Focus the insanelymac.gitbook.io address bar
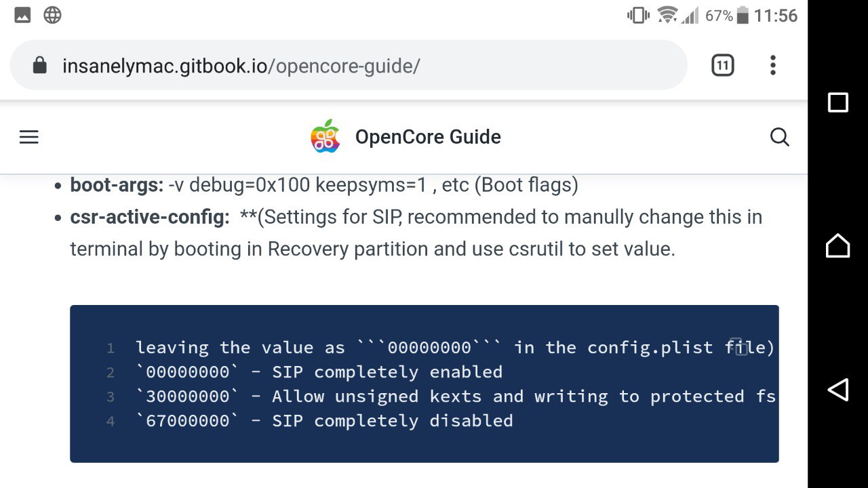The image size is (868, 488). (349, 65)
